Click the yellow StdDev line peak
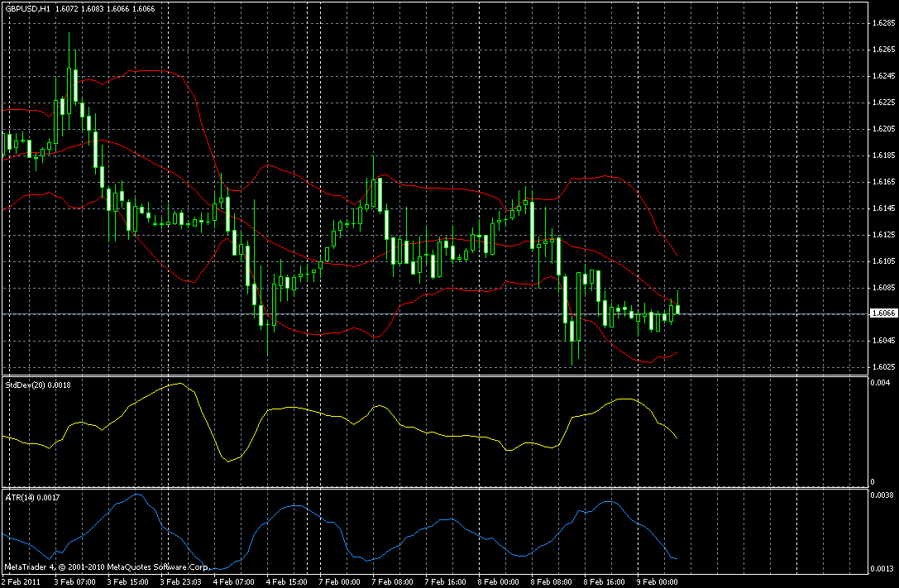 click(x=180, y=383)
